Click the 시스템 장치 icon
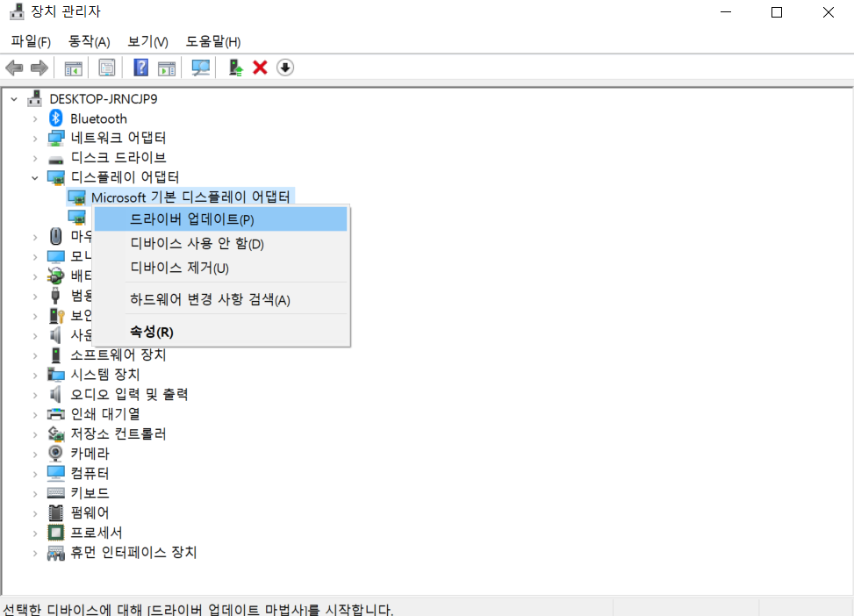 coord(55,375)
